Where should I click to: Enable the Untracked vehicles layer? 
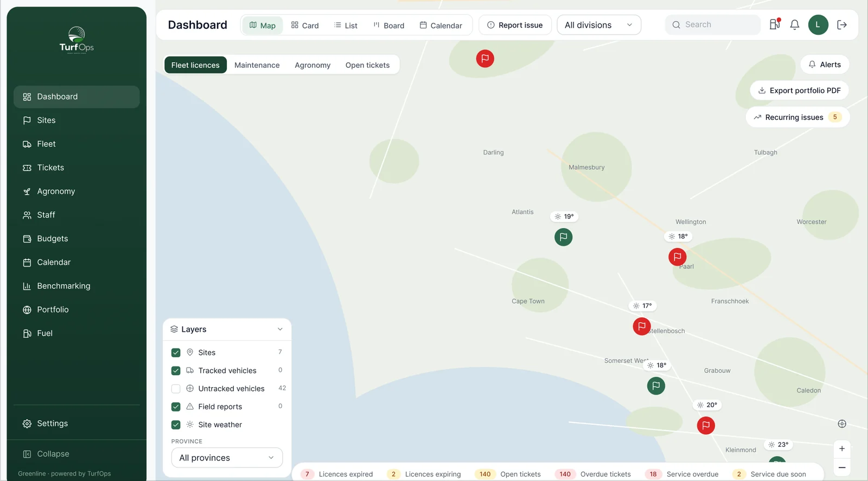pos(176,389)
